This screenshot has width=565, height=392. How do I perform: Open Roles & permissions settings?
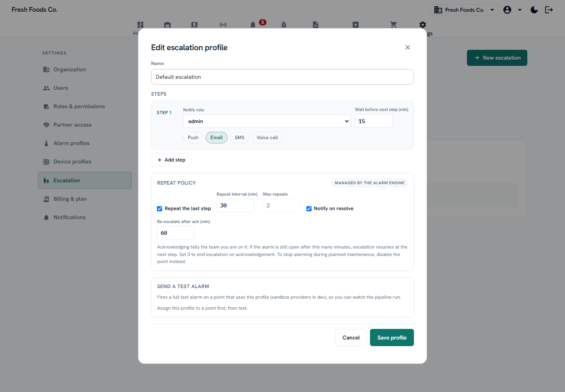(85, 106)
